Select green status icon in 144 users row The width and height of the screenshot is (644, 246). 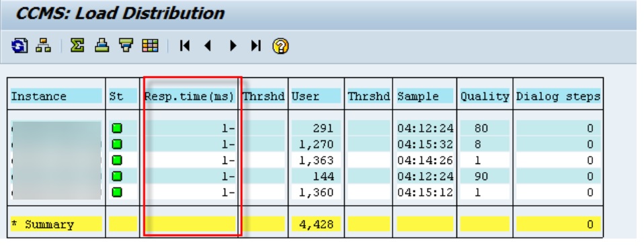coord(117,176)
